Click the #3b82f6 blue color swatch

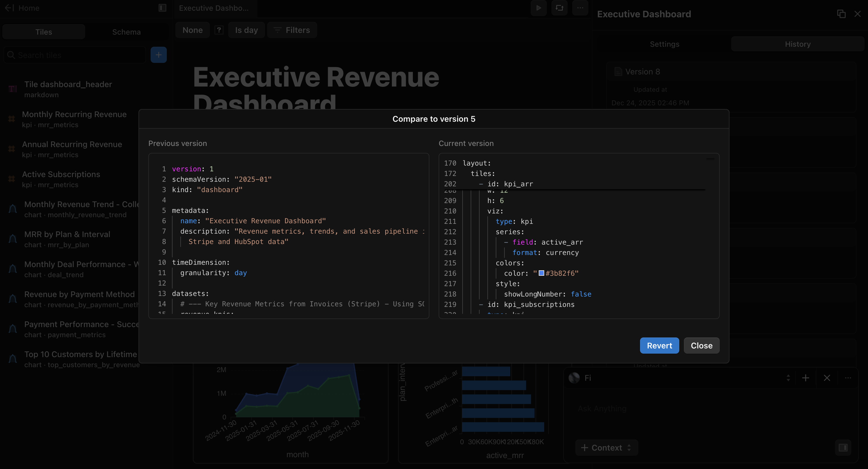tap(541, 273)
